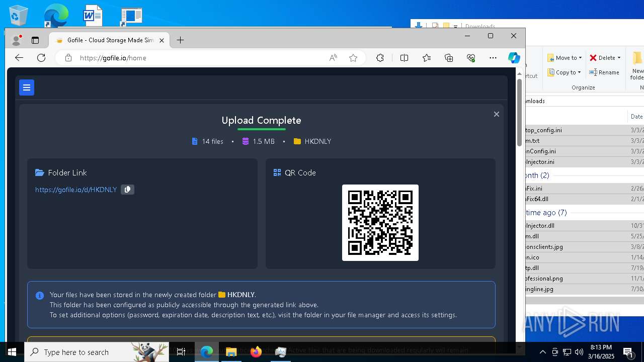
Task: Select top_config.ini file in Explorer
Action: (585, 130)
